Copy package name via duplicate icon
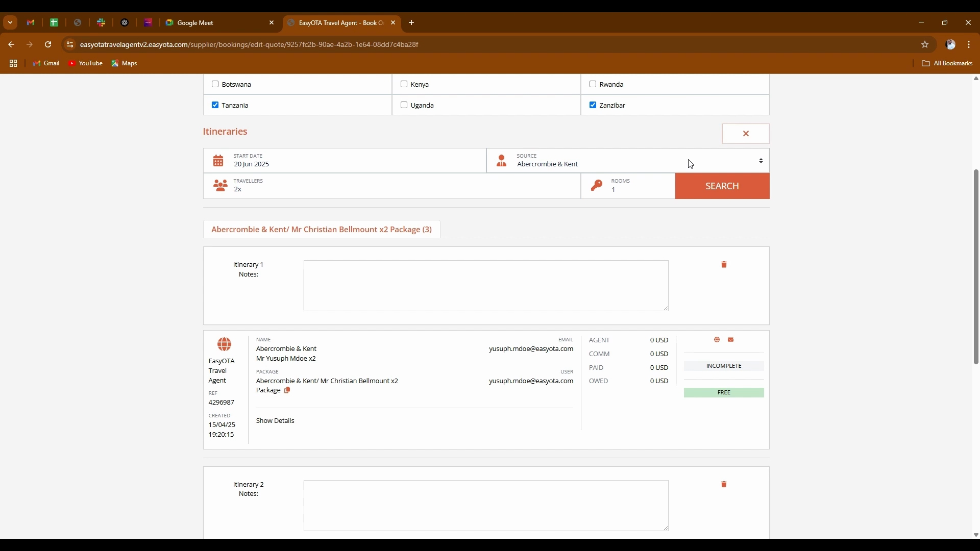 coord(287,390)
